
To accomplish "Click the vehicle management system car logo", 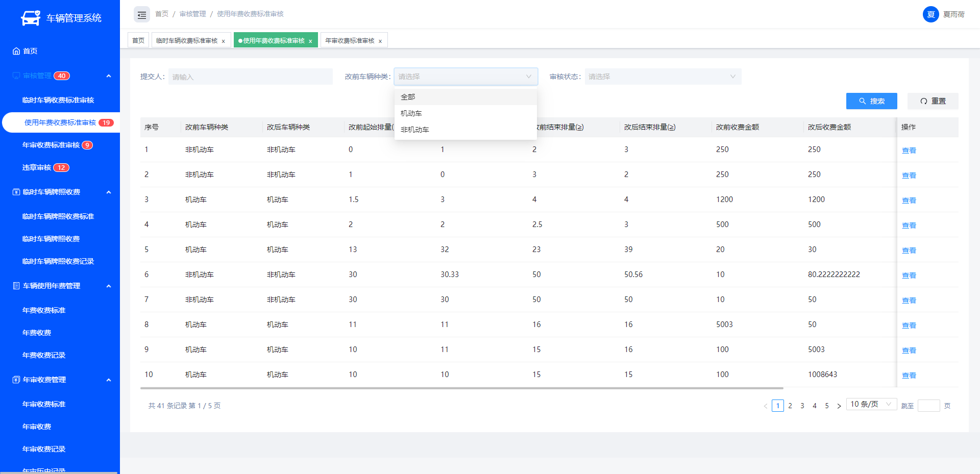I will (31, 18).
